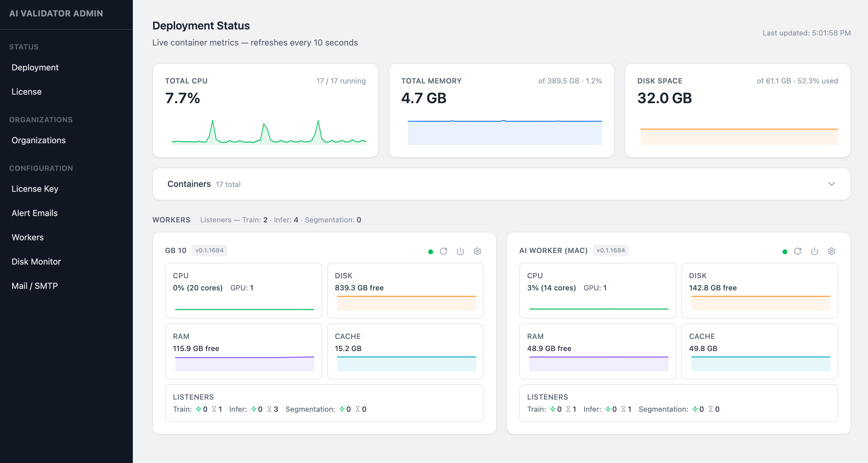Screen dimensions: 868x463
Task: Click the GB 10 worker power icon
Action: [x=460, y=251]
